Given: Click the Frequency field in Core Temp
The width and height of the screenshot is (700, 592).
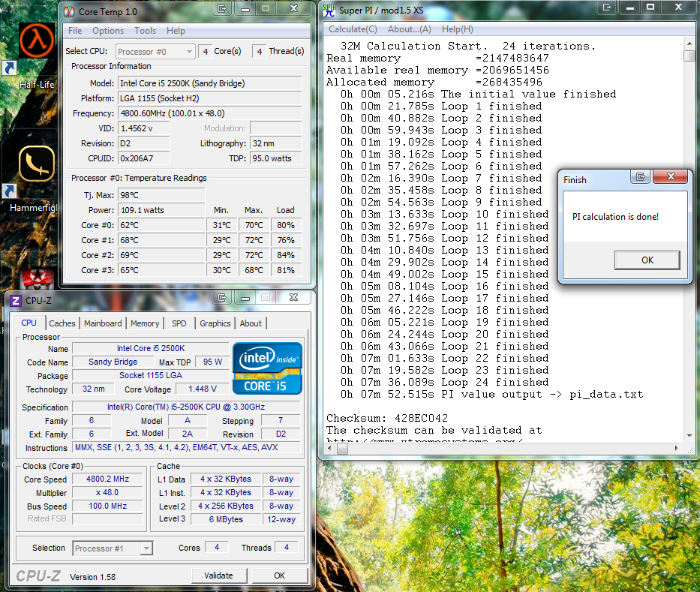Looking at the screenshot, I should pos(210,113).
